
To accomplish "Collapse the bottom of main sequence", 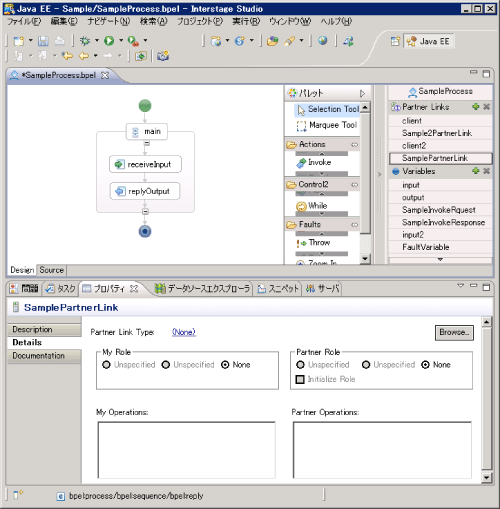I will click(x=145, y=211).
